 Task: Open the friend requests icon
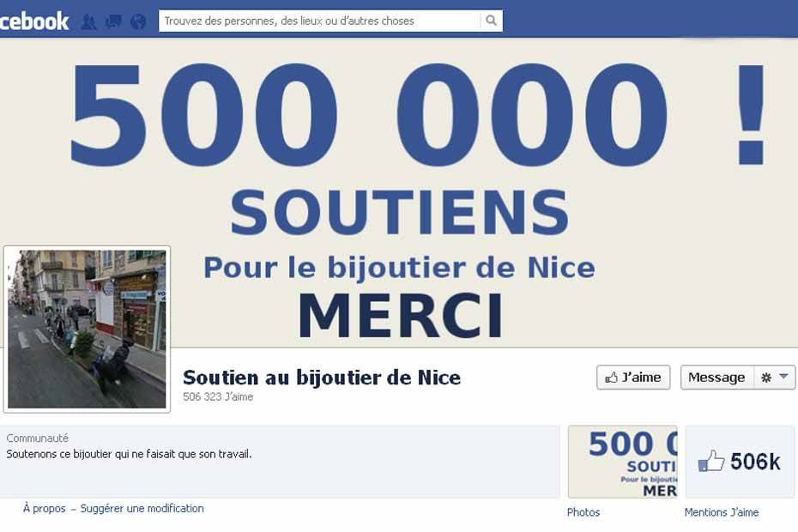(x=88, y=21)
